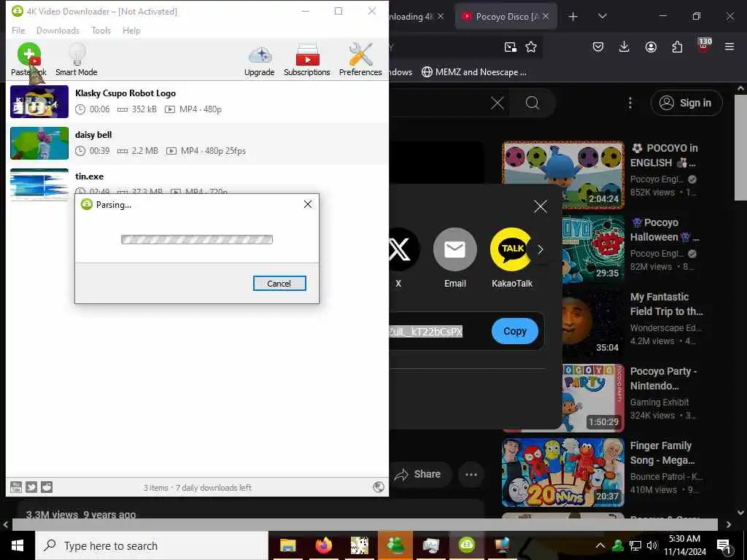
Task: Toggle Smart Mode lightbulb
Action: [x=76, y=60]
